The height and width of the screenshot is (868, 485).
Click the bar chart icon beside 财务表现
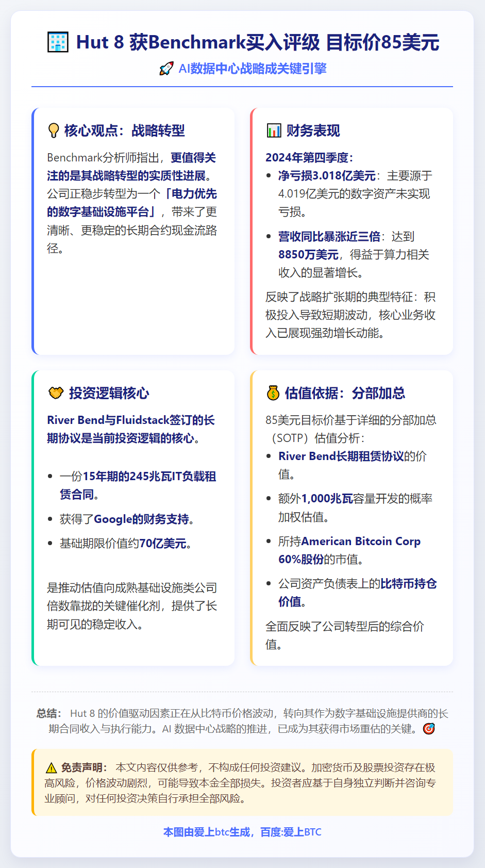[x=274, y=130]
